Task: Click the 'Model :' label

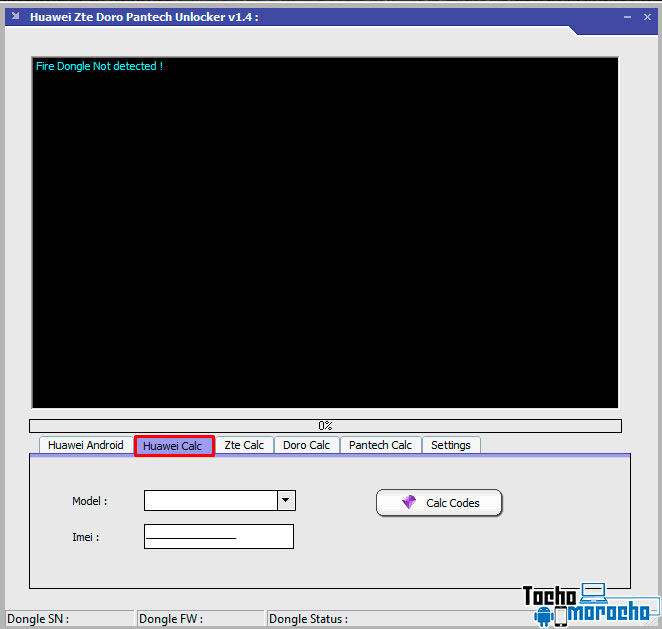Action: pos(90,501)
